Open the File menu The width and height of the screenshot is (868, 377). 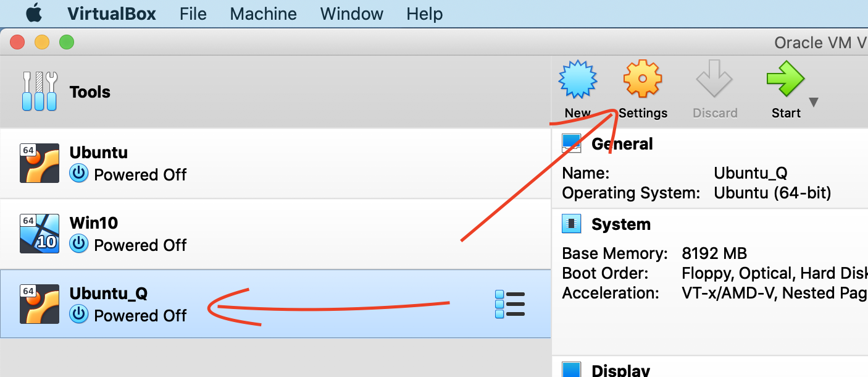pos(193,14)
